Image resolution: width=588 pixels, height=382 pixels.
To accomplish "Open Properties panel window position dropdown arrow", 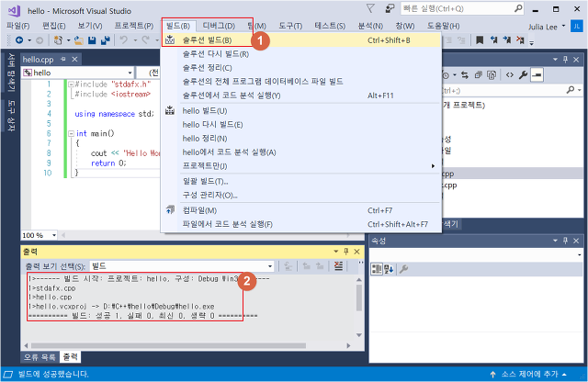I will tap(555, 241).
